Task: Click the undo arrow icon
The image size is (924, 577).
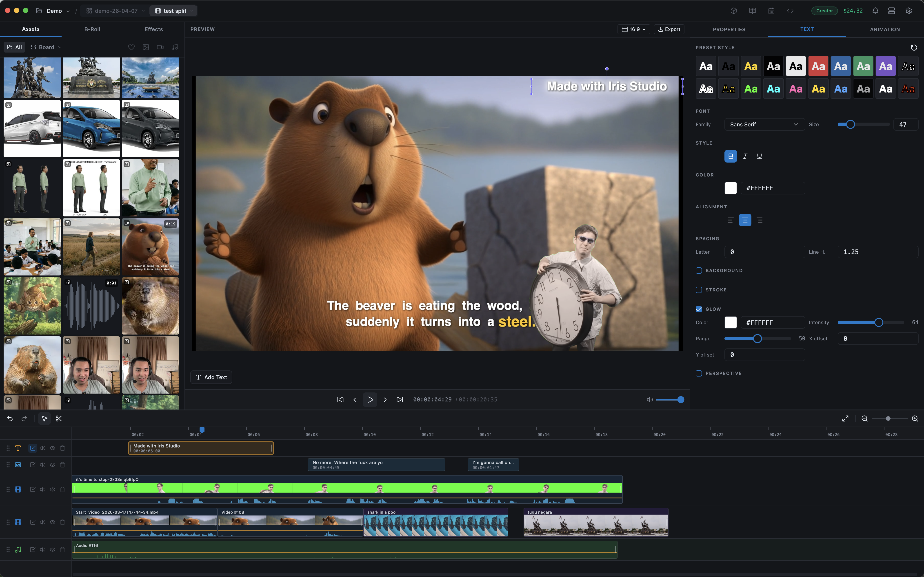Action: pyautogui.click(x=10, y=419)
